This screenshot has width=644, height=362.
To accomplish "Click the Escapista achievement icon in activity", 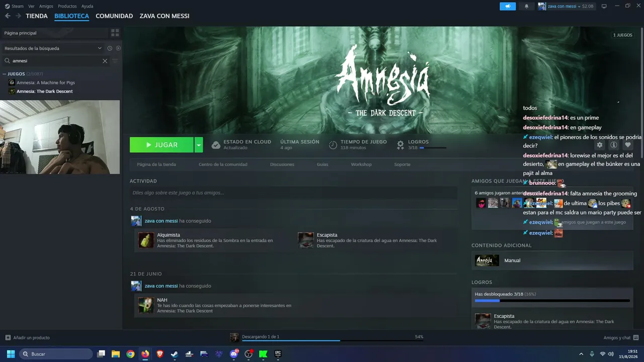I will [306, 240].
